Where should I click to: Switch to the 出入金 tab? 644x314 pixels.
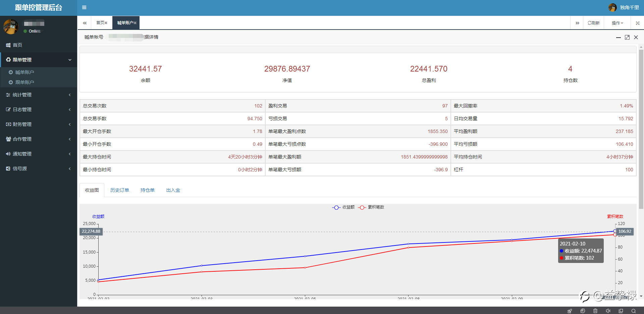(173, 190)
